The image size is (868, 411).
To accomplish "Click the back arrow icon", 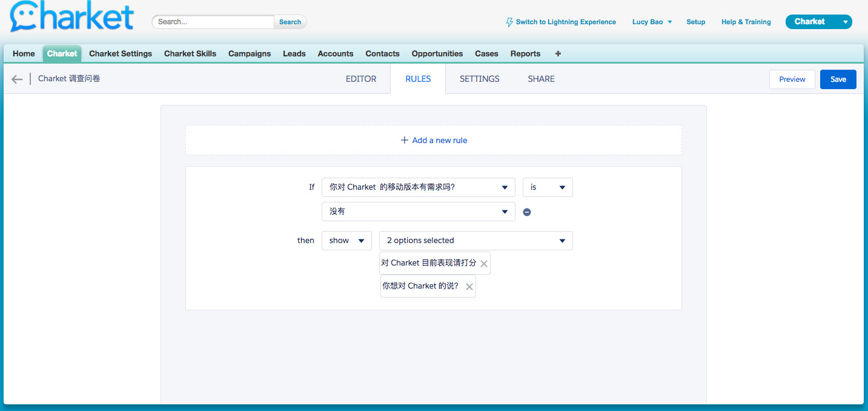I will (17, 79).
